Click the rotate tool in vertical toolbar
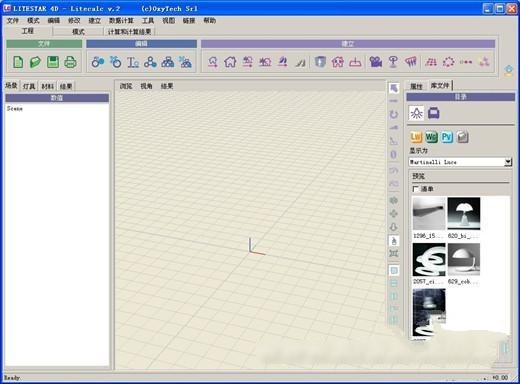Image resolution: width=520 pixels, height=384 pixels. 394,115
